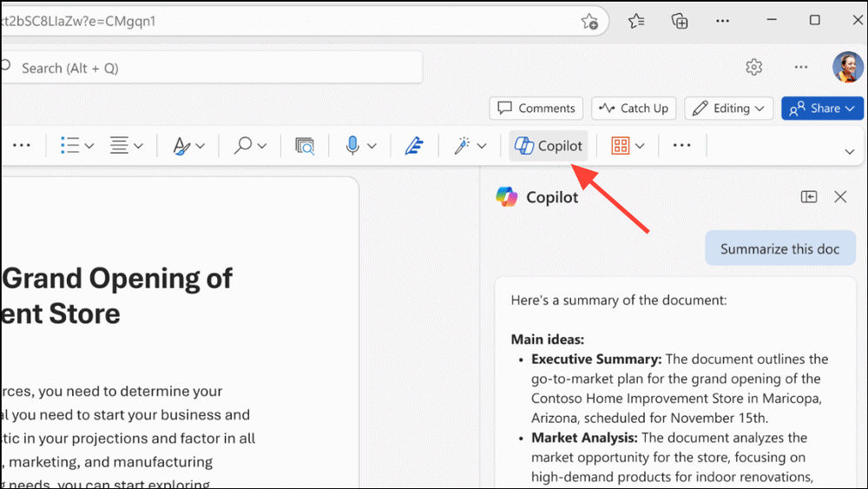Click text 'marketing, and manufacturing'
868x489 pixels.
tap(110, 461)
